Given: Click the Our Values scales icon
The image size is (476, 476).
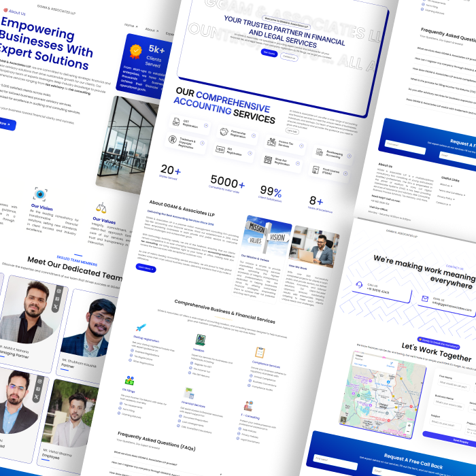Looking at the screenshot, I should (101, 207).
